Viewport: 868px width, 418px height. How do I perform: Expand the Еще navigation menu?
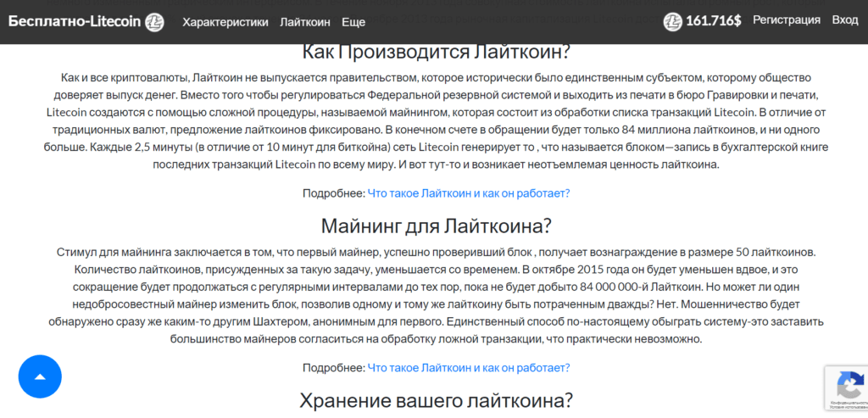(x=353, y=22)
